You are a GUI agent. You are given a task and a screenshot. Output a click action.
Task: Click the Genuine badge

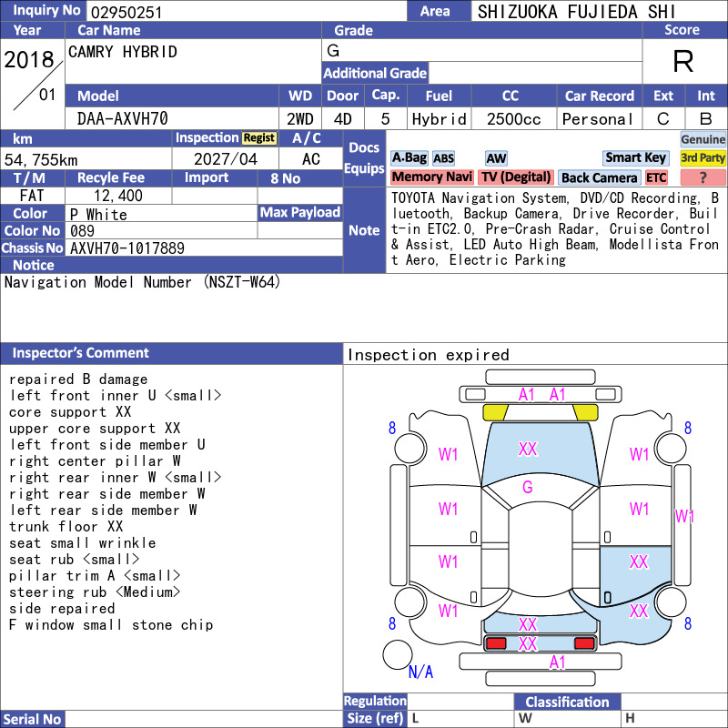click(x=703, y=139)
